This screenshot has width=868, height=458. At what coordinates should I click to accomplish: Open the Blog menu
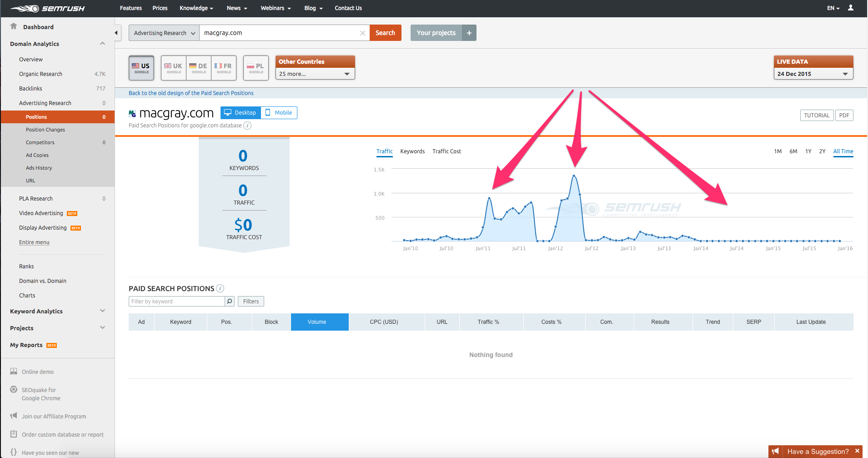coord(313,8)
